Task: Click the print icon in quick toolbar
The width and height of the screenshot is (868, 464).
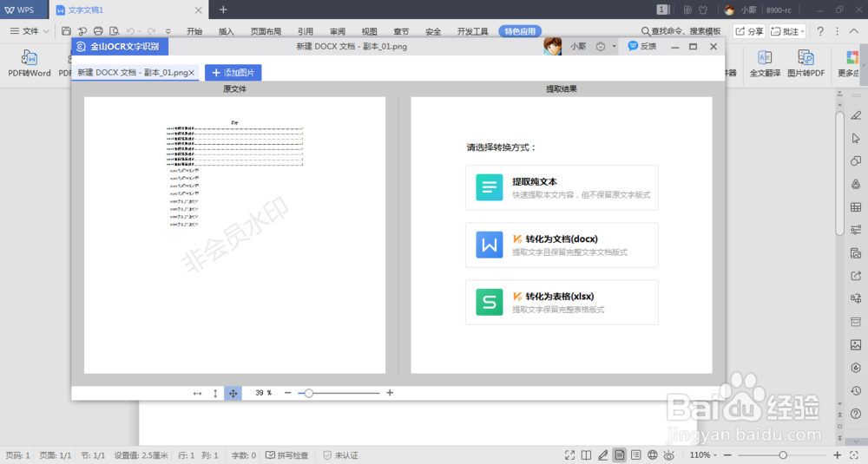Action: click(98, 31)
